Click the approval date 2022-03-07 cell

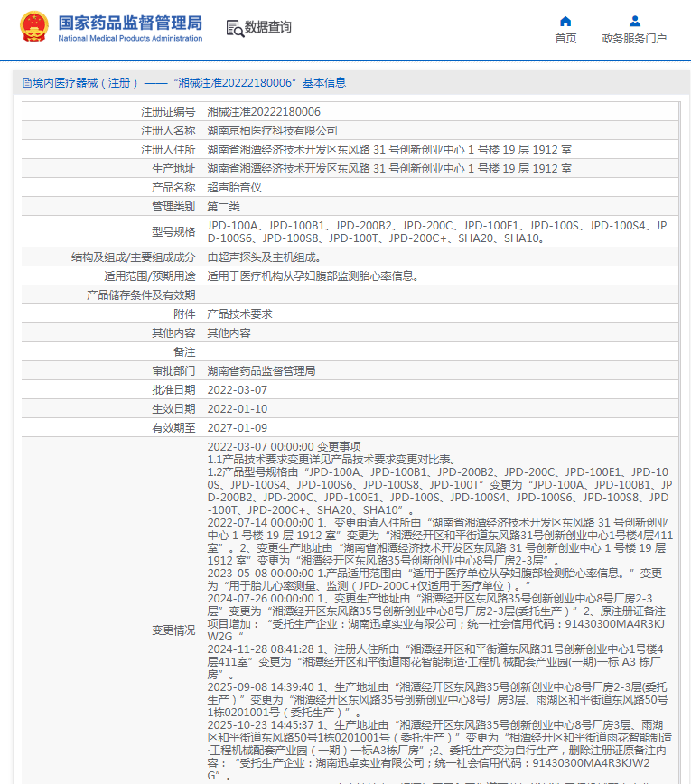(x=238, y=390)
